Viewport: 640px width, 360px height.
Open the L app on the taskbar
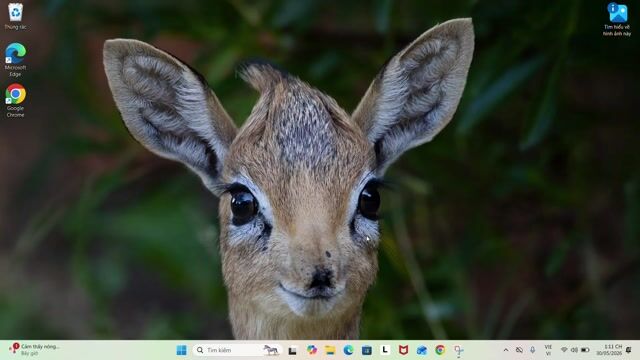[385, 350]
